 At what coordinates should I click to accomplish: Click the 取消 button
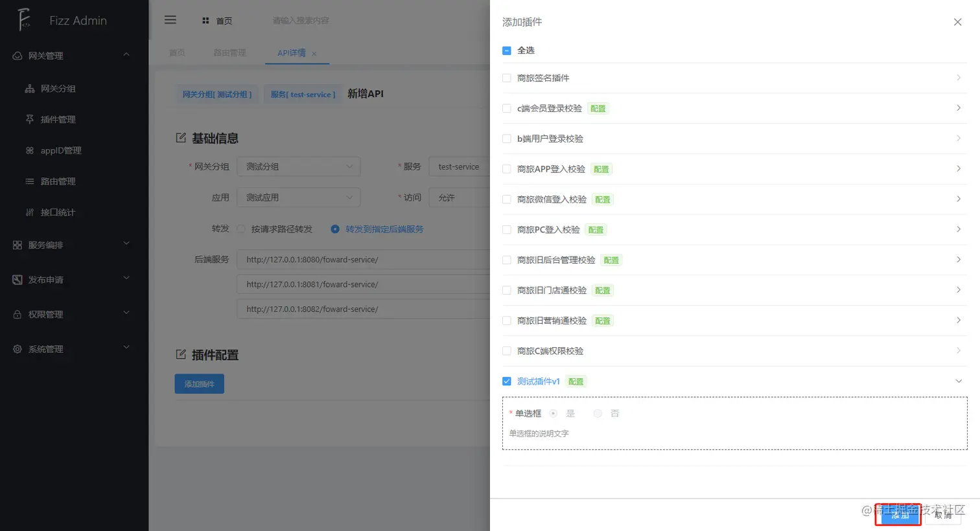click(x=944, y=515)
